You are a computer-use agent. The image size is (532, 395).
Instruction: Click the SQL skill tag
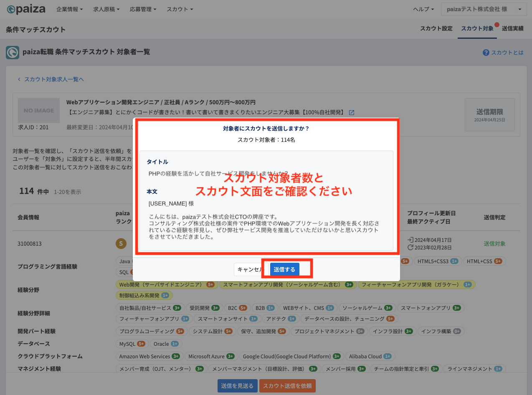click(x=124, y=272)
